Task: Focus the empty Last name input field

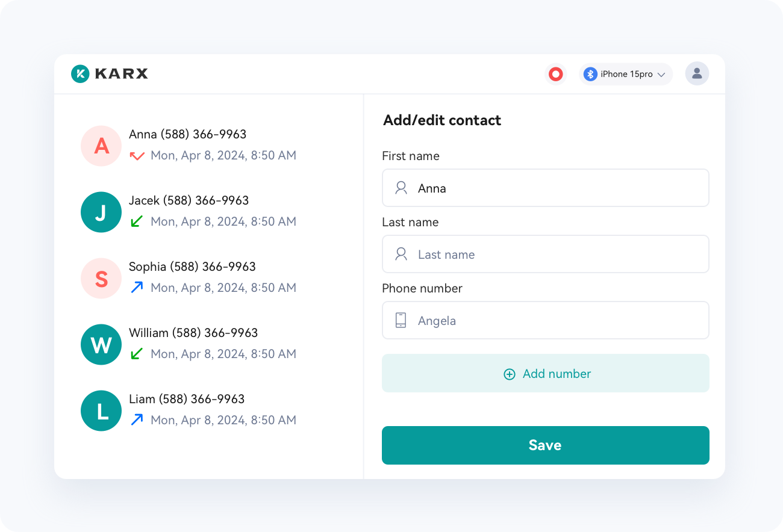Action: click(x=546, y=254)
